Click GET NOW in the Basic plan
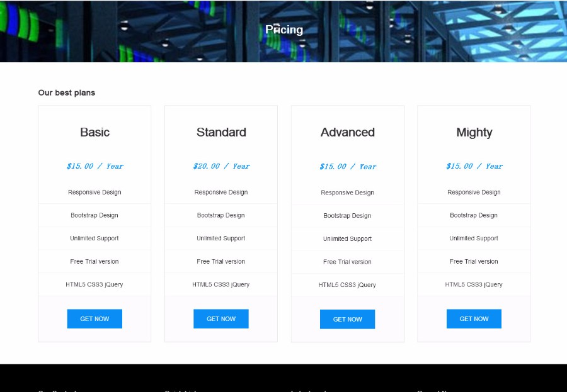Viewport: 567px width, 392px height. [94, 318]
